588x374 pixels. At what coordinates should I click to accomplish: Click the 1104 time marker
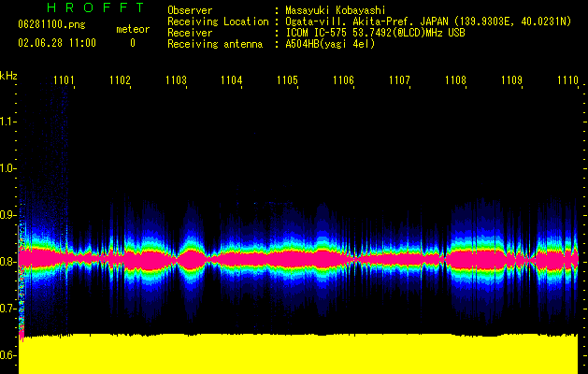232,79
